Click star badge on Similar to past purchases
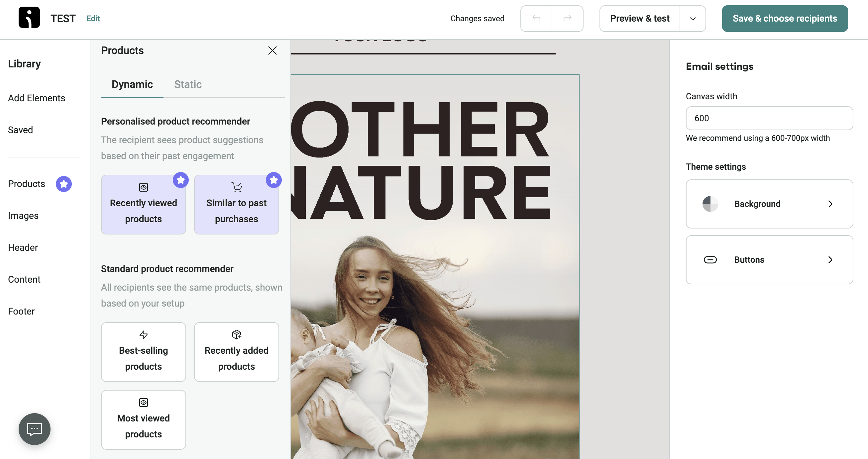Image resolution: width=868 pixels, height=459 pixels. coord(273,180)
